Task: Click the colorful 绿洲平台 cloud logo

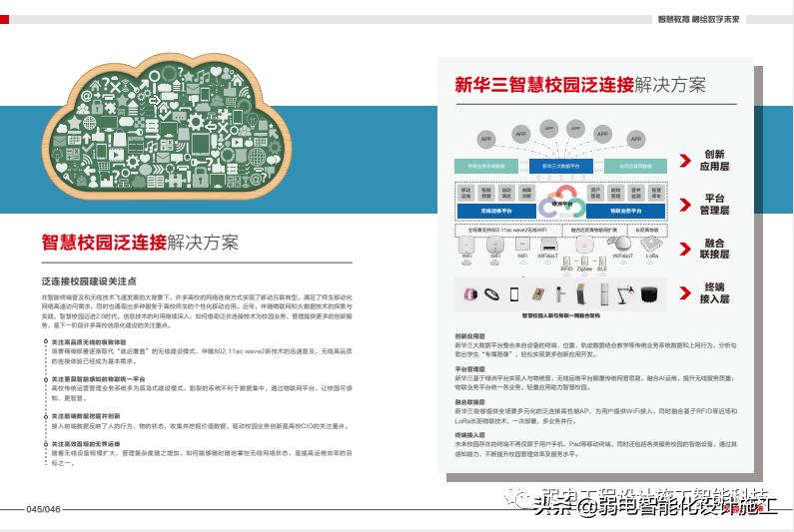Action: 561,202
